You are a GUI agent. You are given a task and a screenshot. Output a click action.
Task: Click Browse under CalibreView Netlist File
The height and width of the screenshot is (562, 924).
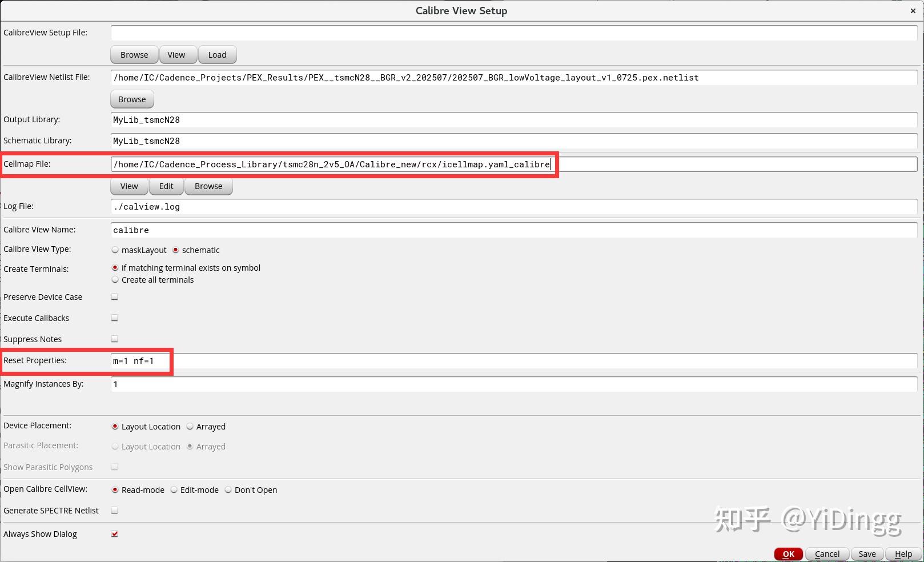click(132, 99)
